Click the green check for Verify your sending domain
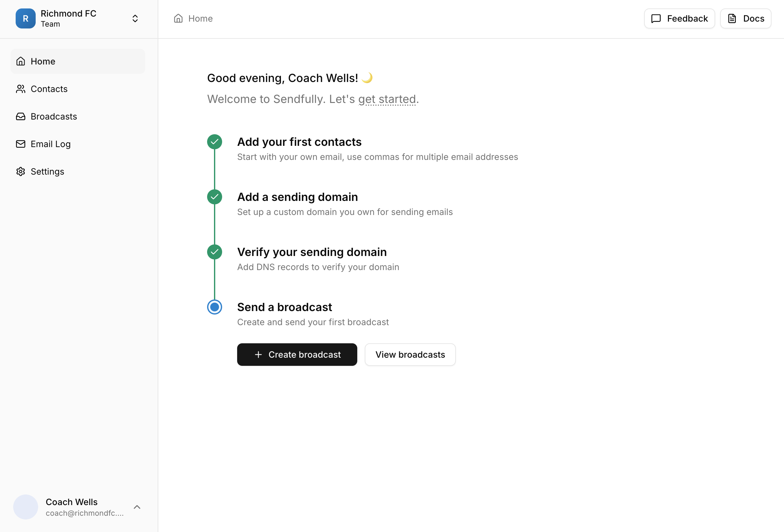784x532 pixels. point(215,252)
